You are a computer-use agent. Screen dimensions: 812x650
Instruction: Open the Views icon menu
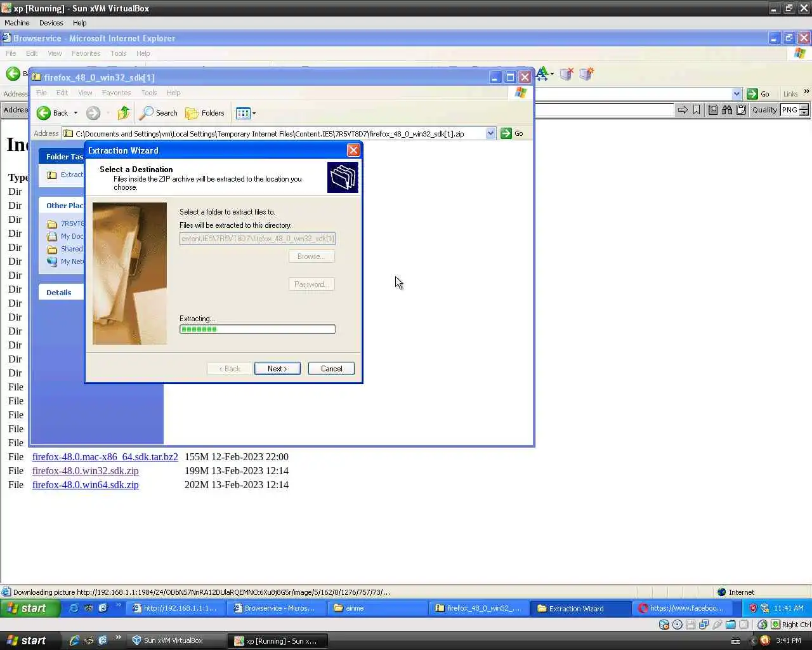246,113
